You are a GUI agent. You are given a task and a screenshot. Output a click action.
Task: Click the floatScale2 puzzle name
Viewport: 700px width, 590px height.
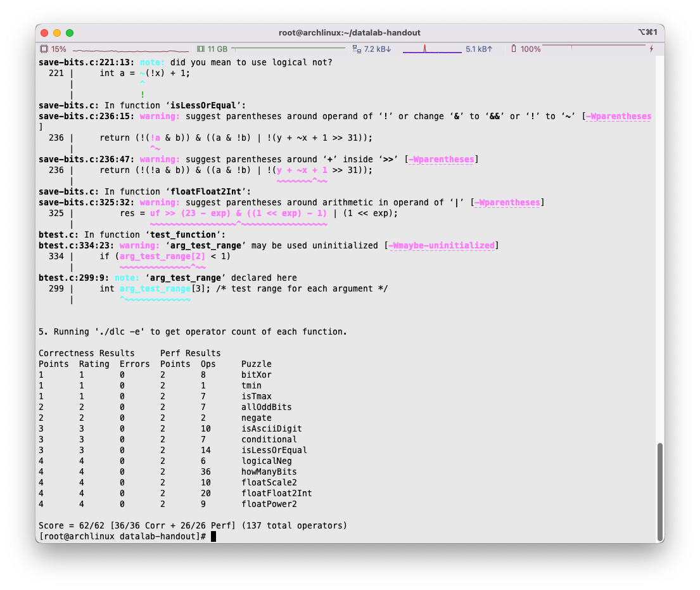pyautogui.click(x=269, y=482)
